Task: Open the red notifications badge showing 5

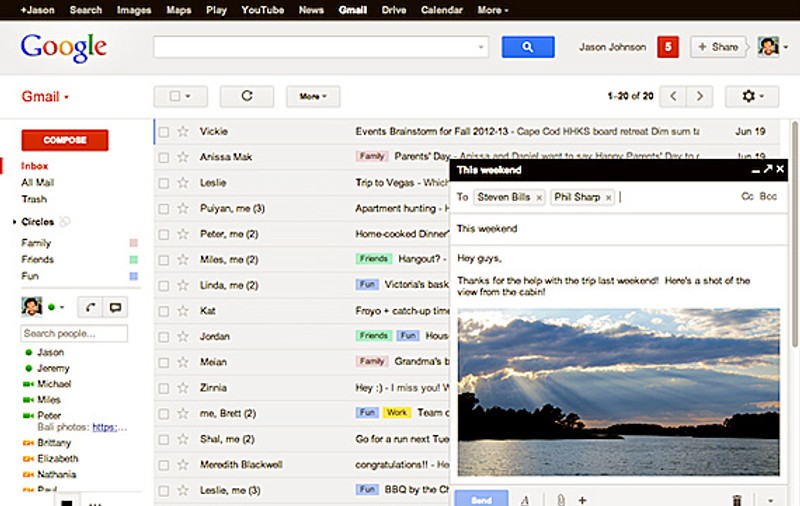Action: tap(668, 47)
